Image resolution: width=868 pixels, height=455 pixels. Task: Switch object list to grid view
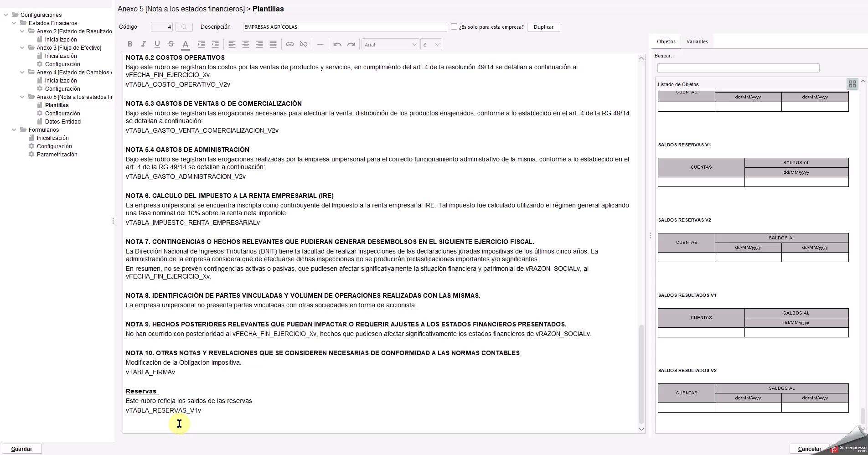(x=852, y=84)
